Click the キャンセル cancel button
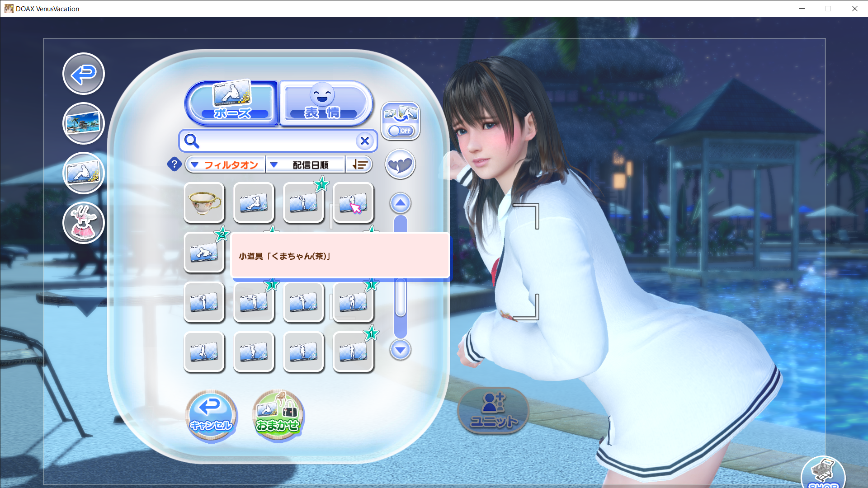This screenshot has width=868, height=488. 211,416
